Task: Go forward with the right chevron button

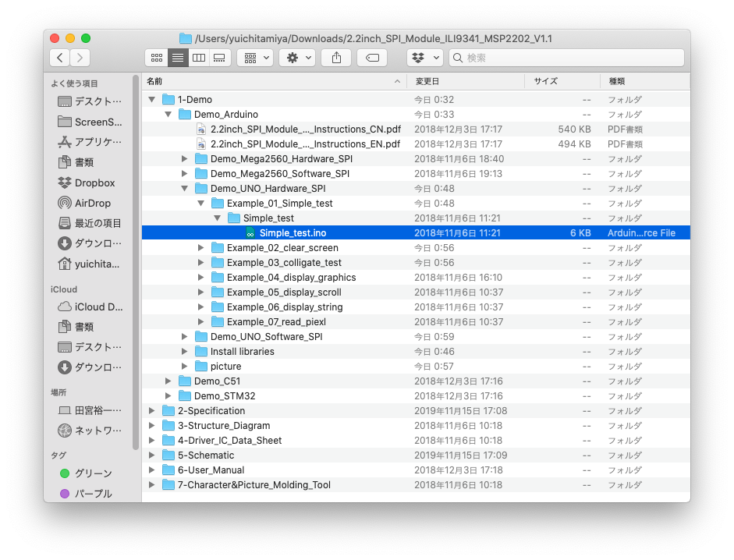Action: (x=80, y=58)
